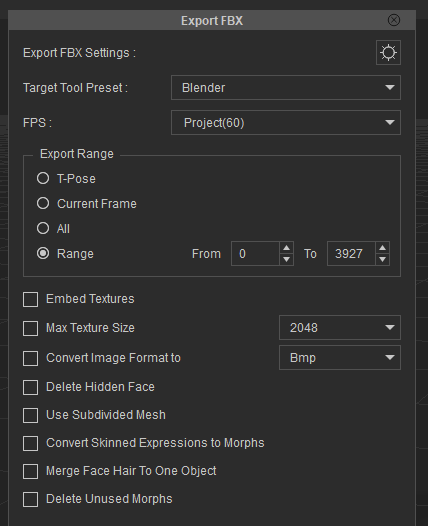The image size is (428, 526).
Task: Close the Export FBX dialog
Action: click(x=394, y=20)
